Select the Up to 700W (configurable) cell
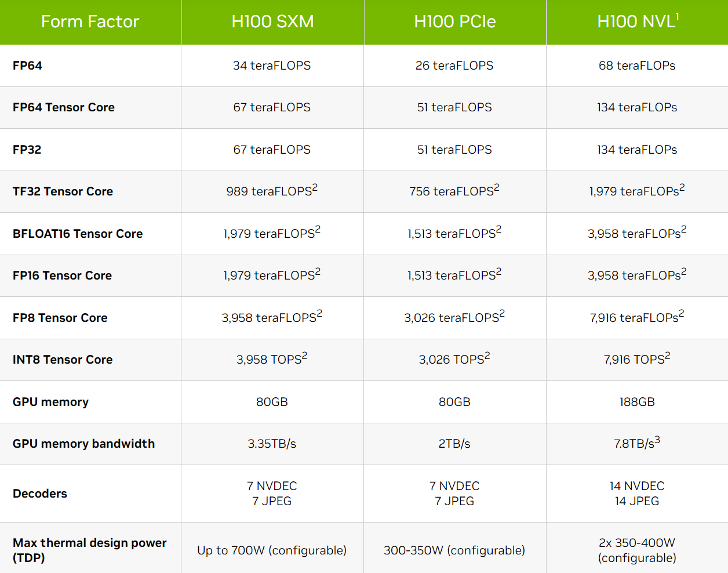The width and height of the screenshot is (728, 573). 272,550
